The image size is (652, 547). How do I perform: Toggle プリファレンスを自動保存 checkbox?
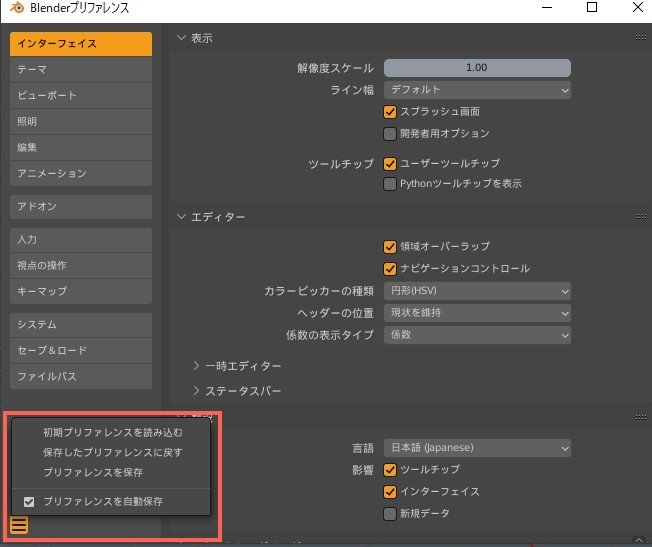pyautogui.click(x=29, y=502)
